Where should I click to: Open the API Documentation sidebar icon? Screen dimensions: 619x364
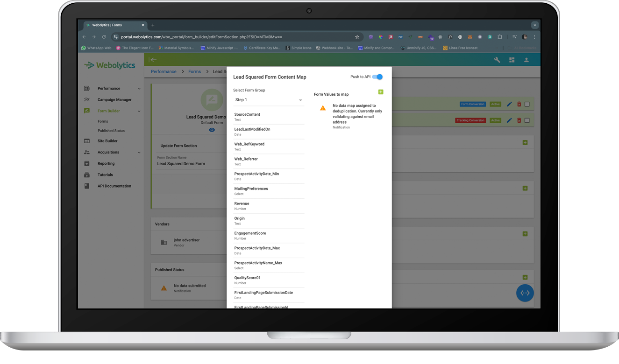[x=87, y=186]
